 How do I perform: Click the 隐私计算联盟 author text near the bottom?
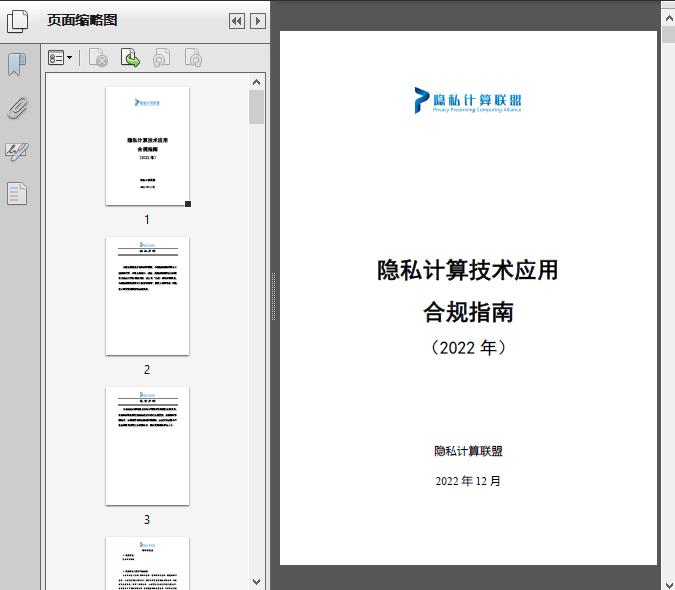tap(468, 451)
